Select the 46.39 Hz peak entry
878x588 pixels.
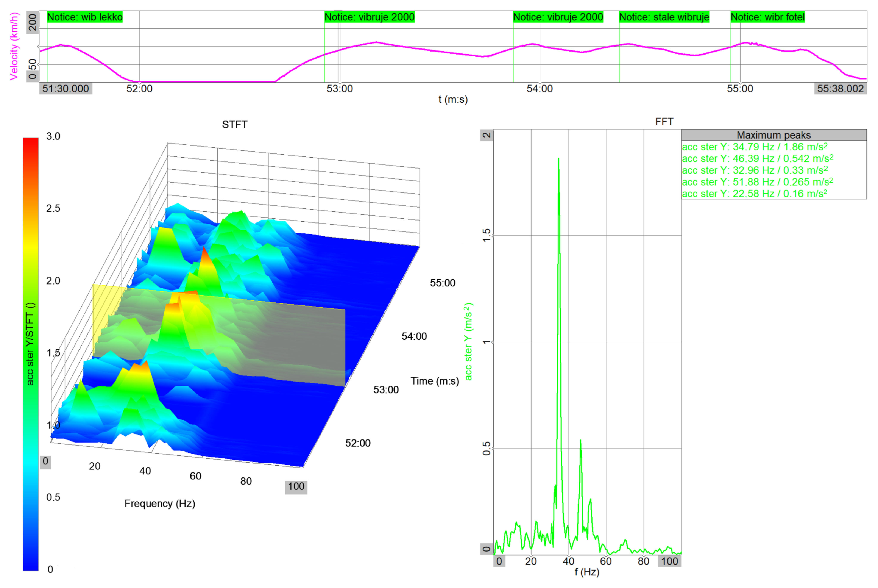pos(757,159)
